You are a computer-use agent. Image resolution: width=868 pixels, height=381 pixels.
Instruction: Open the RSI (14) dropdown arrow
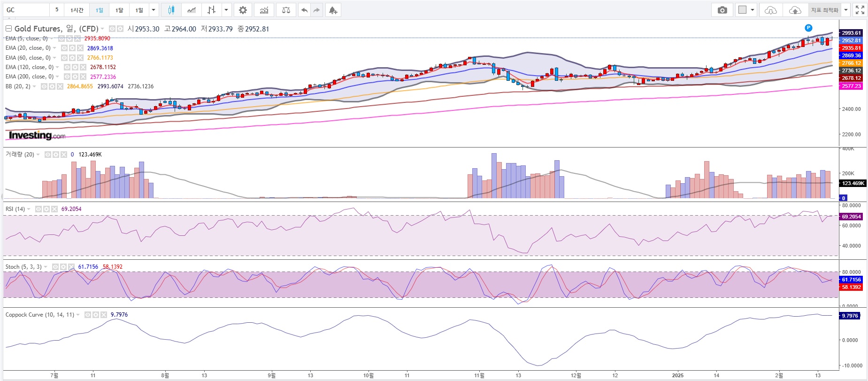click(x=29, y=209)
